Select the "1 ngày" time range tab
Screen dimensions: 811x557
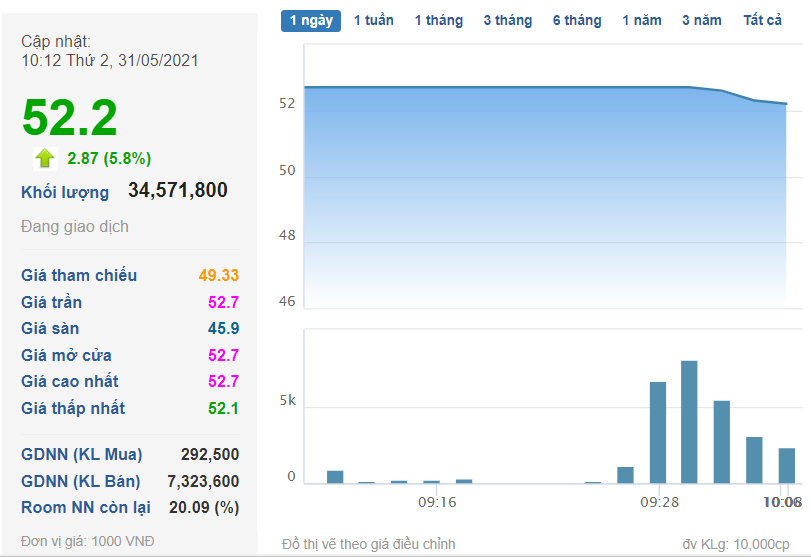310,20
